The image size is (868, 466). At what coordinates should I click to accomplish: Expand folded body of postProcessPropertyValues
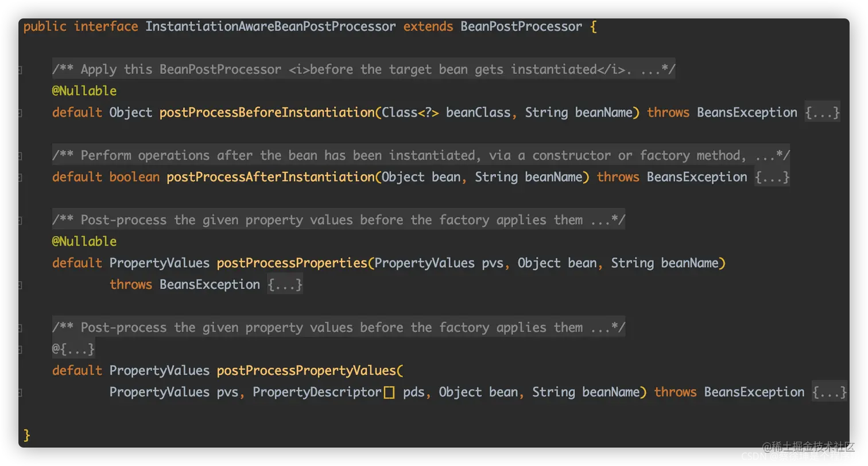click(x=830, y=392)
